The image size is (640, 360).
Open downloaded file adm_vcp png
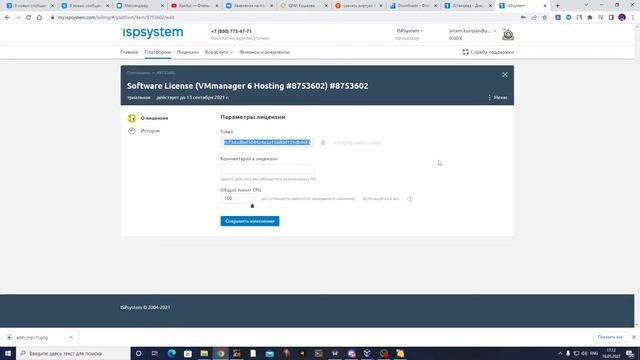[x=32, y=338]
